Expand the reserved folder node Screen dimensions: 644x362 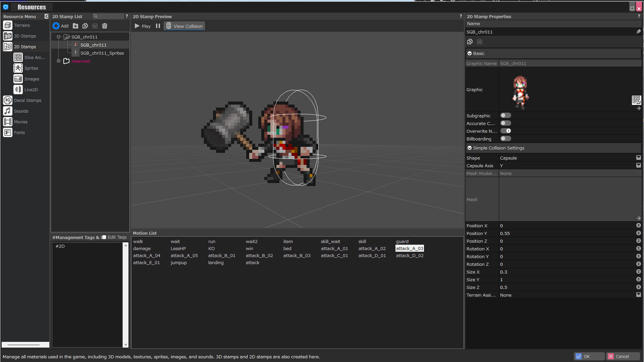coord(58,61)
